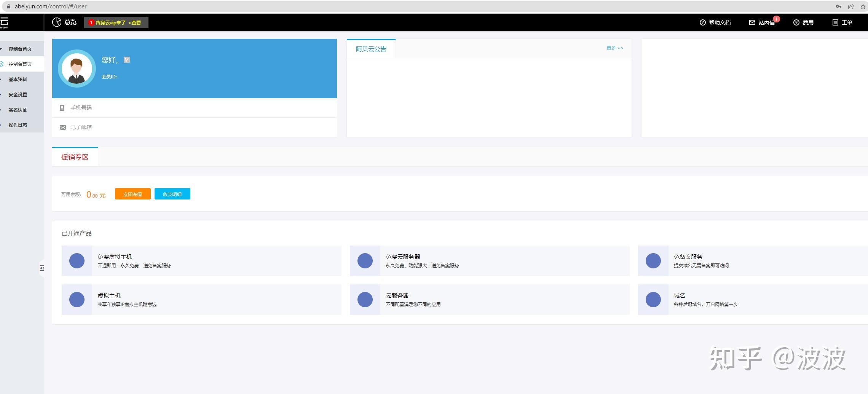View 操作日志 in the sidebar
Image resolution: width=868 pixels, height=394 pixels.
(22, 125)
